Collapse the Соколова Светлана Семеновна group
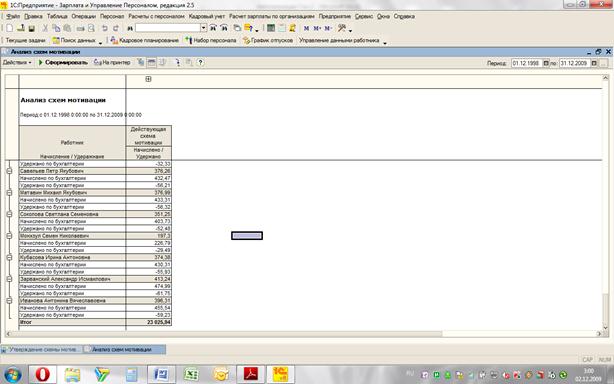This screenshot has height=384, width=614. [9, 214]
